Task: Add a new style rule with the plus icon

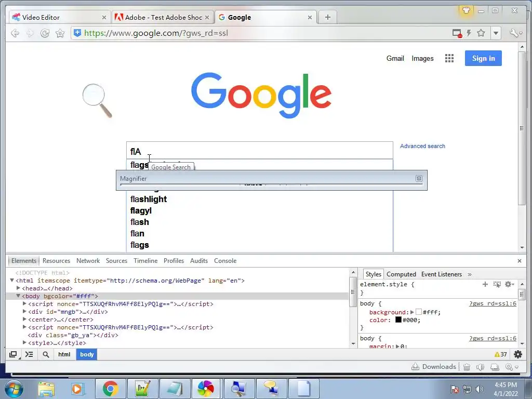Action: pyautogui.click(x=485, y=284)
